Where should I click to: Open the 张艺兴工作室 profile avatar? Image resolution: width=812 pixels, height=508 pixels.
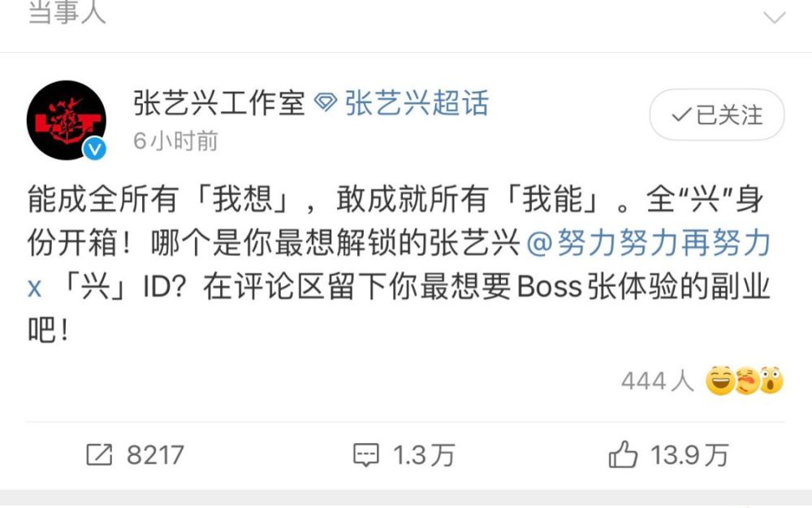[67, 120]
